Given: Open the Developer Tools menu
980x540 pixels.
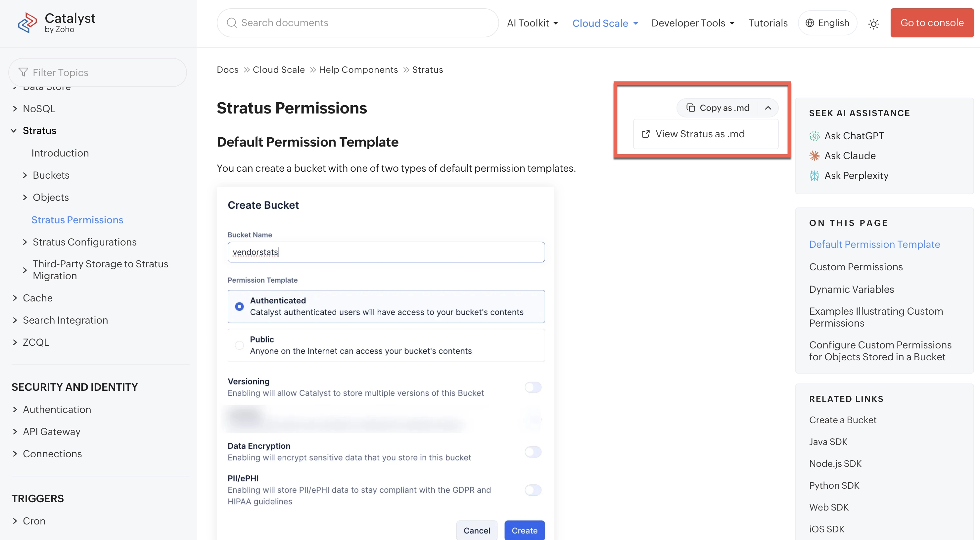Looking at the screenshot, I should pos(693,23).
